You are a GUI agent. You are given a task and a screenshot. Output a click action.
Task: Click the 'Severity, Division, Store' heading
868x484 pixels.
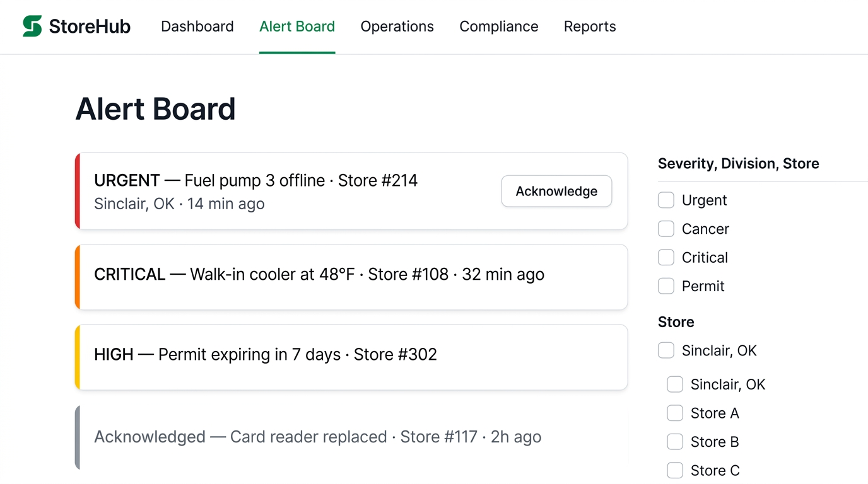(x=738, y=164)
